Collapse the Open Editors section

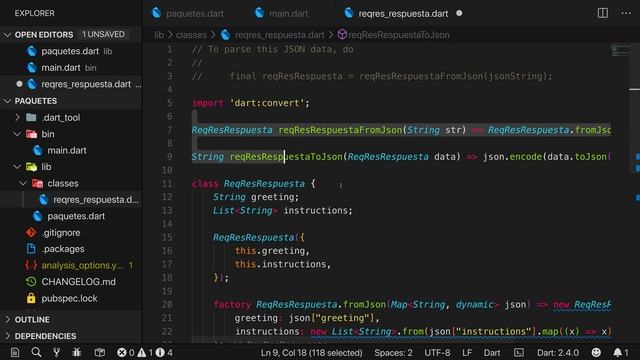point(7,35)
